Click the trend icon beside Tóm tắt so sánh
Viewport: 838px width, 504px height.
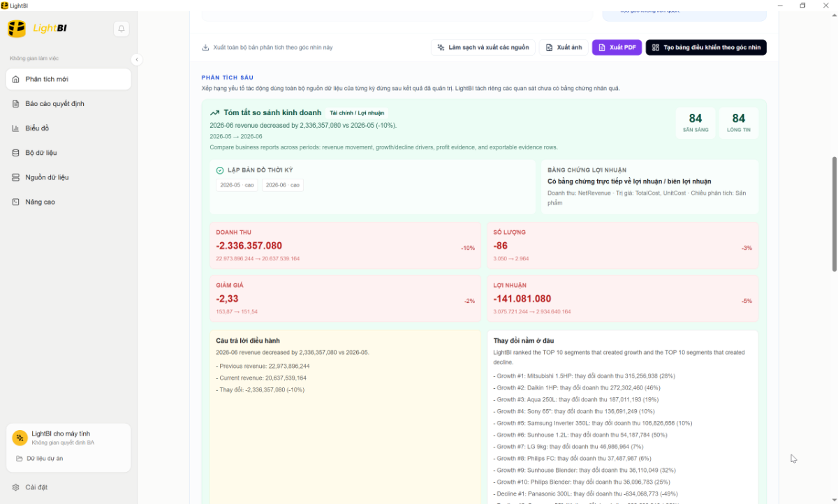coord(215,112)
